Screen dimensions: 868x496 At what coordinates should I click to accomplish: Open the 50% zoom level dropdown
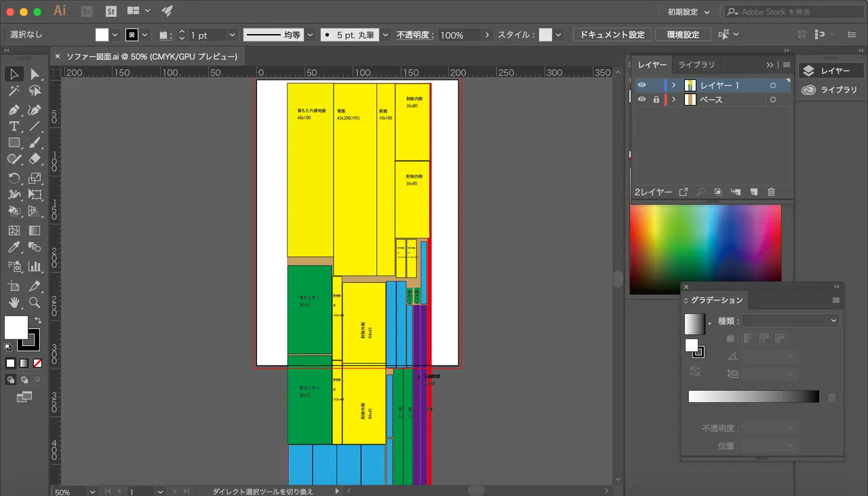point(91,492)
